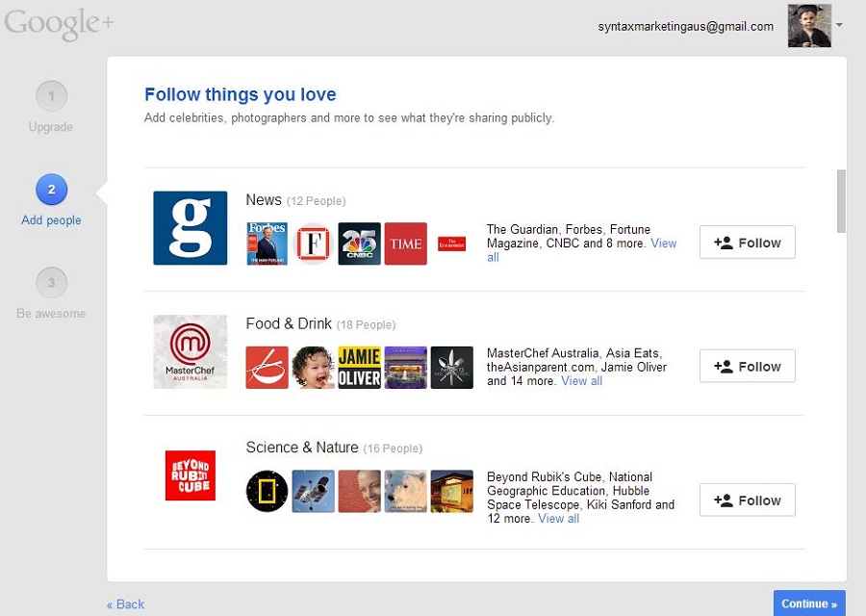Image resolution: width=866 pixels, height=616 pixels.
Task: Click the Continue button
Action: coord(809,603)
